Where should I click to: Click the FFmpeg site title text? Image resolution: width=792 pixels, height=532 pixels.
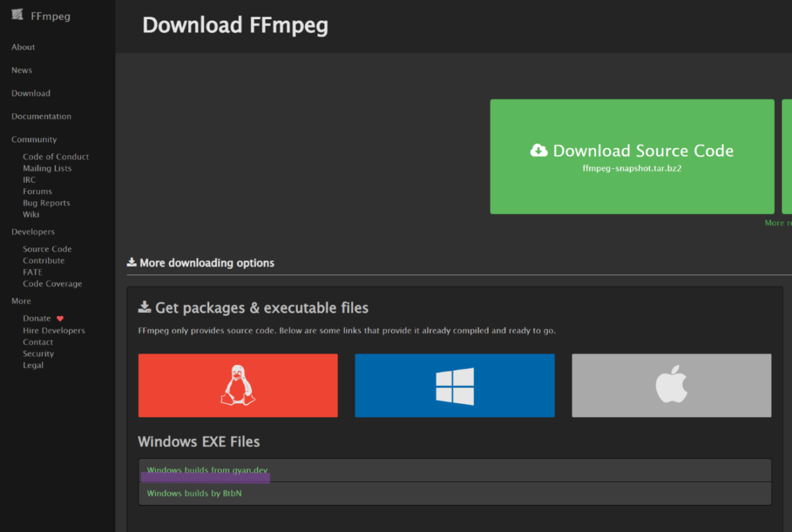pos(51,16)
